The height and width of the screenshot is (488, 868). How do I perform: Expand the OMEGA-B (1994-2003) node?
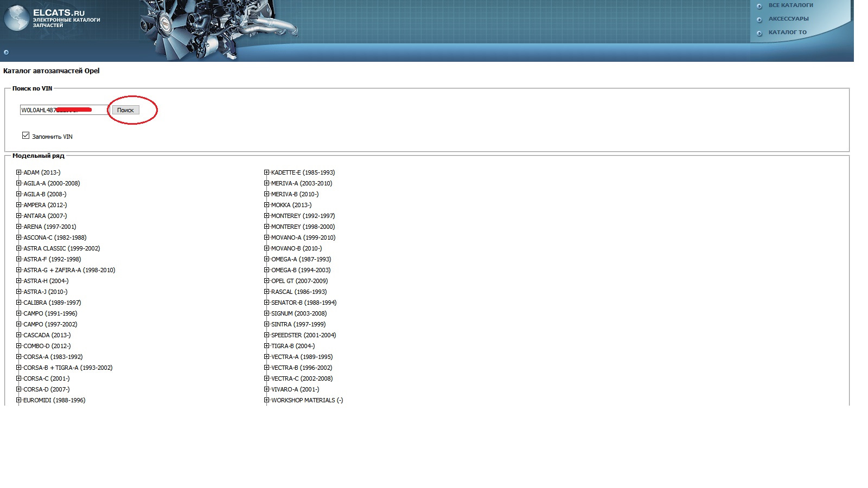(267, 270)
